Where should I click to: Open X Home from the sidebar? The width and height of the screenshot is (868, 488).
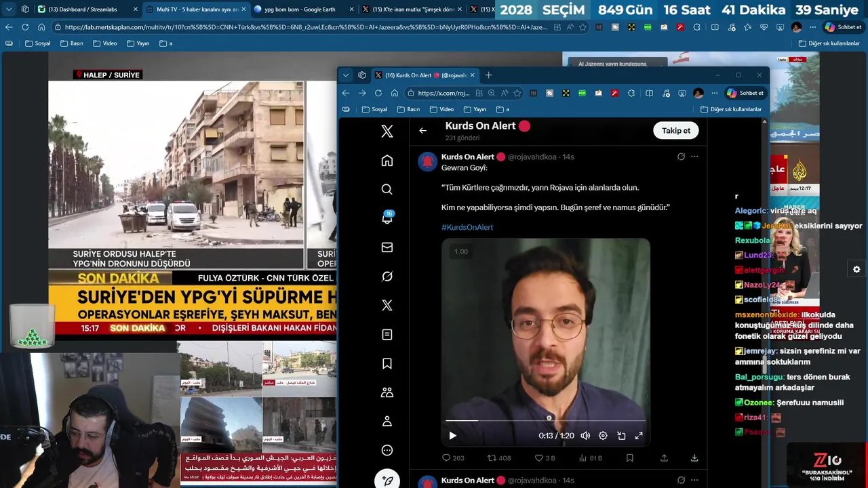[387, 161]
